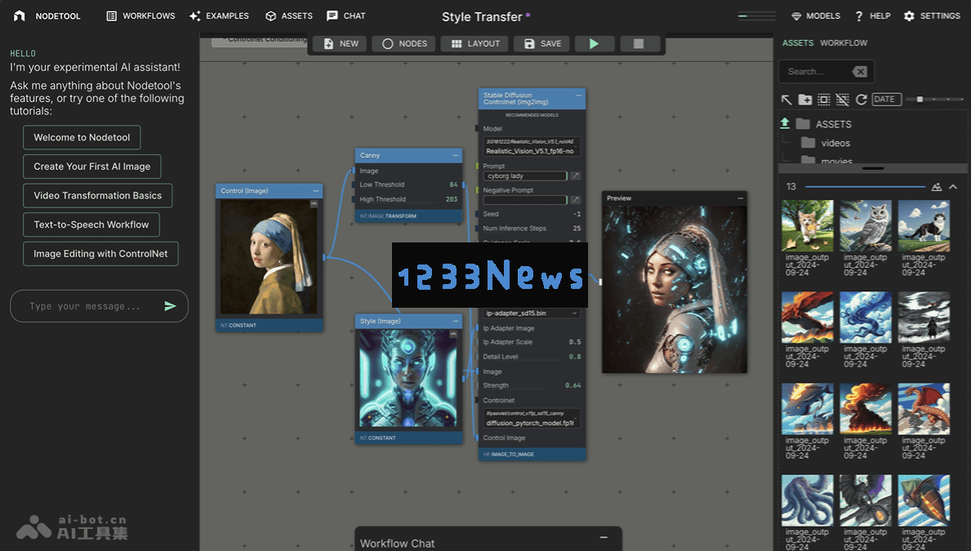Viewport: 980px width, 551px height.
Task: Click the arrow cursor icon in assets toolbar
Action: (x=786, y=100)
